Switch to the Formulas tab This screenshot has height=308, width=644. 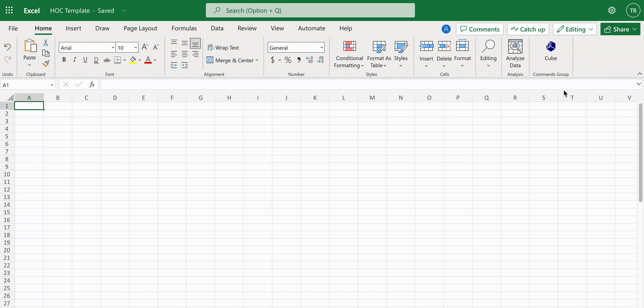click(x=184, y=28)
